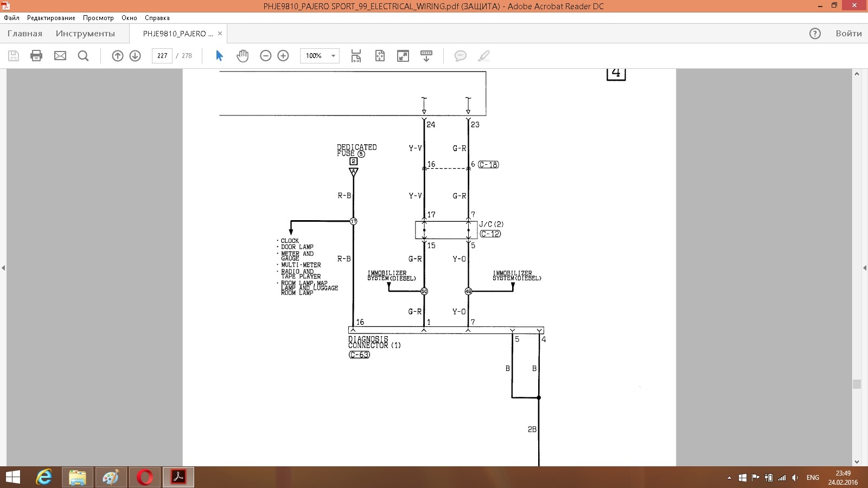Click the Войти sign-in button
Screen dimensions: 868x488
coord(848,34)
